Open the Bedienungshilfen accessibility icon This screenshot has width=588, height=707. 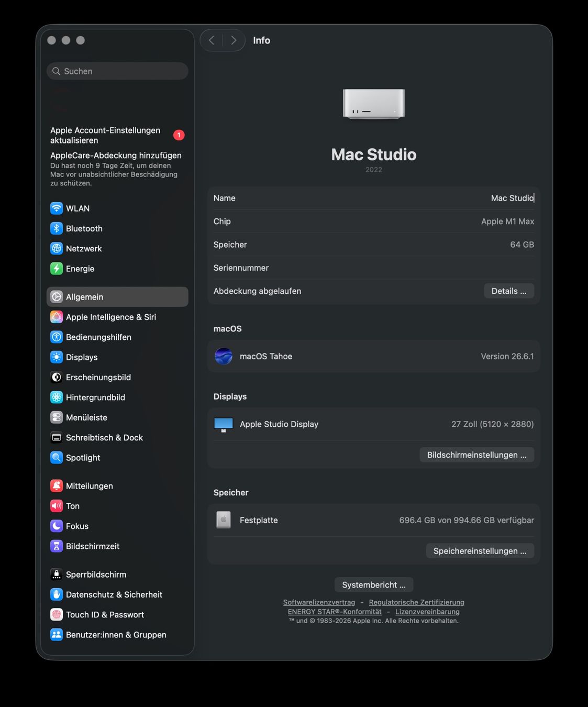pos(57,337)
